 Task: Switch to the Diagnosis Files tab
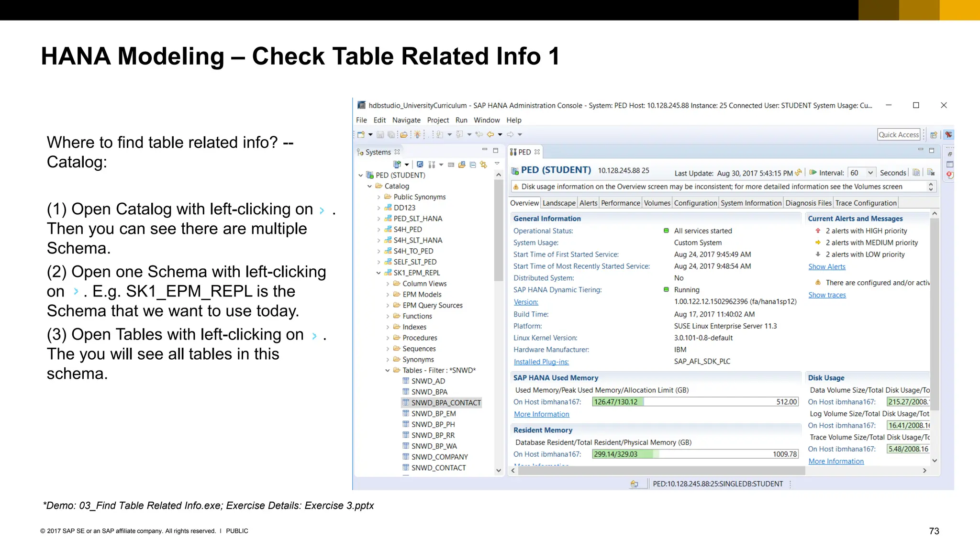pos(808,203)
